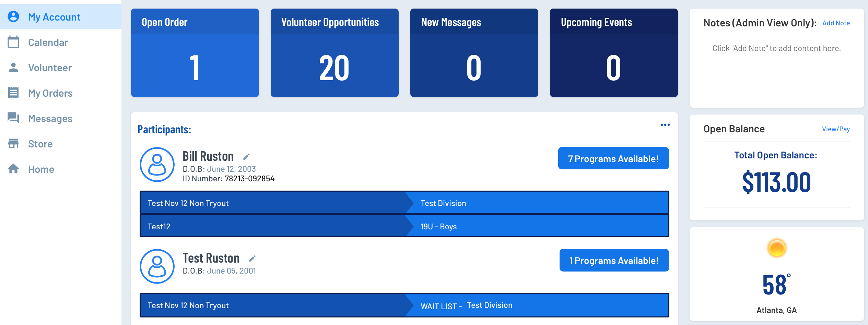Screen dimensions: 868x325
Task: Open the Calendar icon in sidebar
Action: (13, 42)
